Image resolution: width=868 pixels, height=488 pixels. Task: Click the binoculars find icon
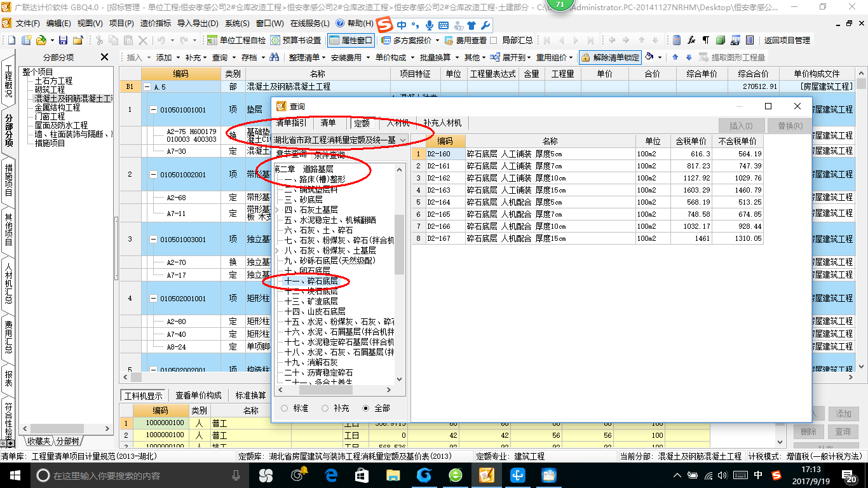(x=275, y=57)
